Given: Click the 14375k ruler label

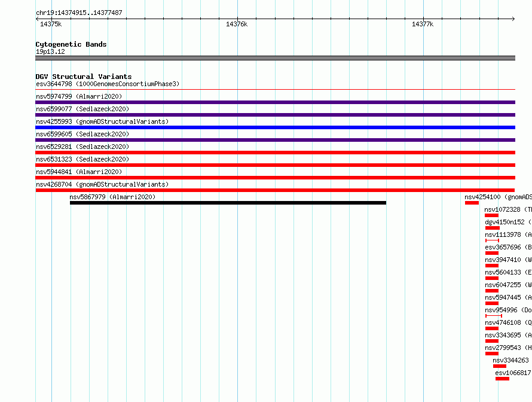Looking at the screenshot, I should click(x=51, y=24).
